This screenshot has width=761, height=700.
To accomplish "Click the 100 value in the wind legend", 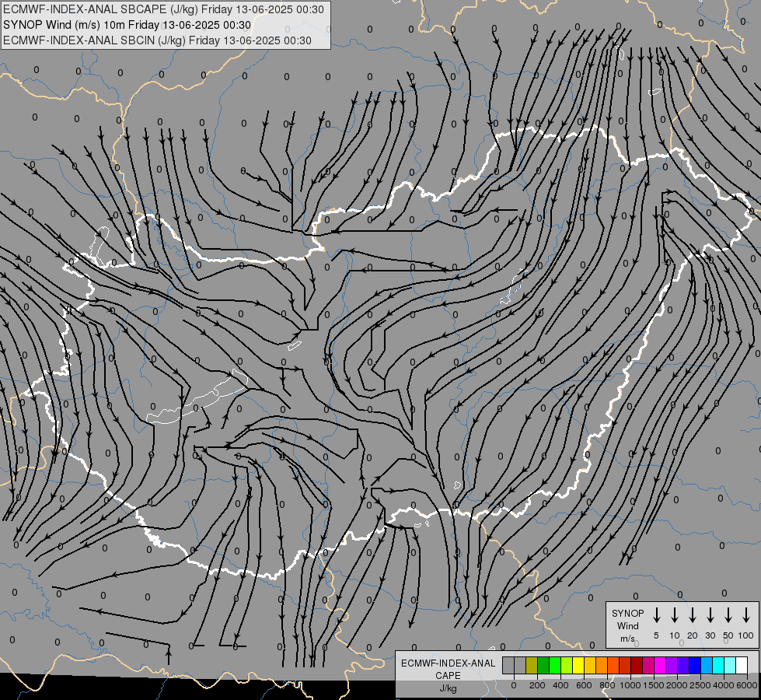I will (746, 635).
